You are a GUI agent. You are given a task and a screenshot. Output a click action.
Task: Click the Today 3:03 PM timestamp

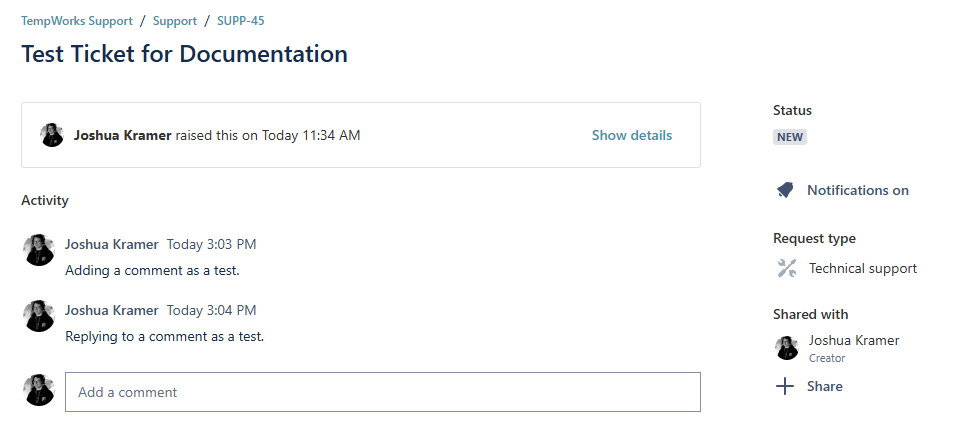click(x=211, y=244)
